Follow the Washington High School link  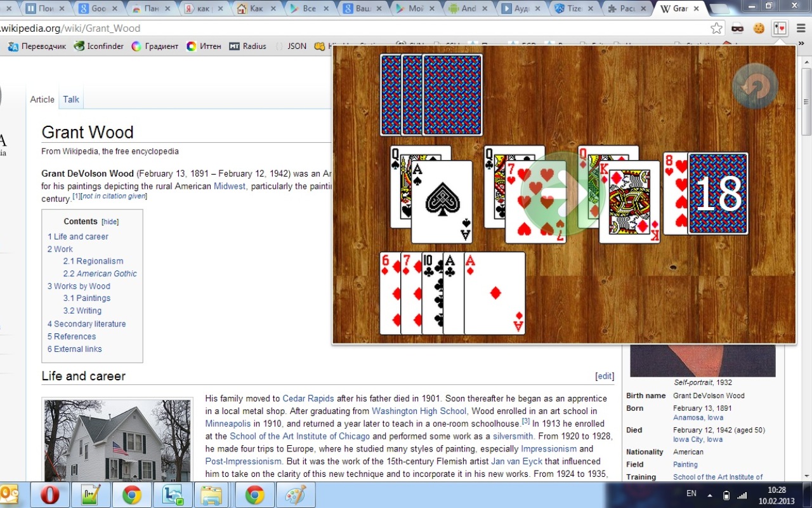419,411
